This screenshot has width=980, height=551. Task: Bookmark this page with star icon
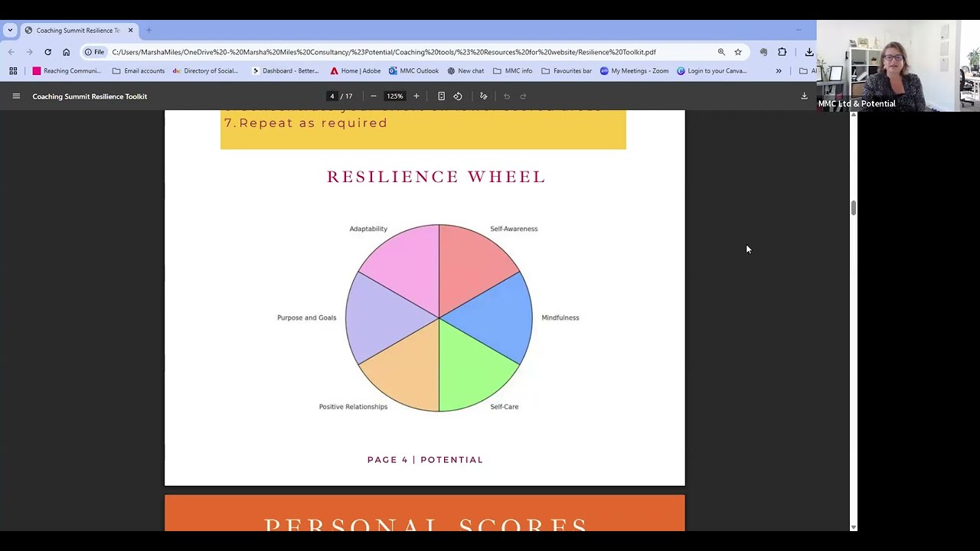(738, 52)
